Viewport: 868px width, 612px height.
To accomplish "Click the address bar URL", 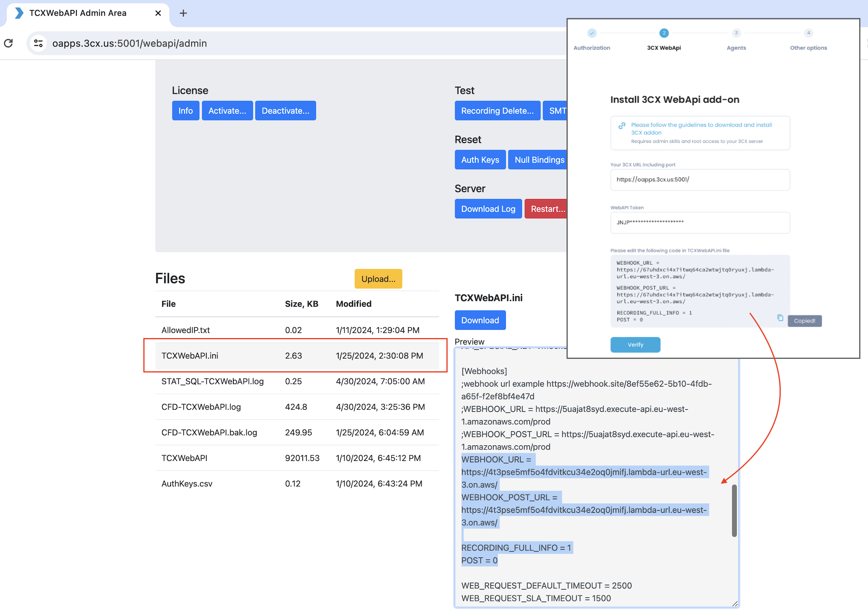I will [129, 43].
